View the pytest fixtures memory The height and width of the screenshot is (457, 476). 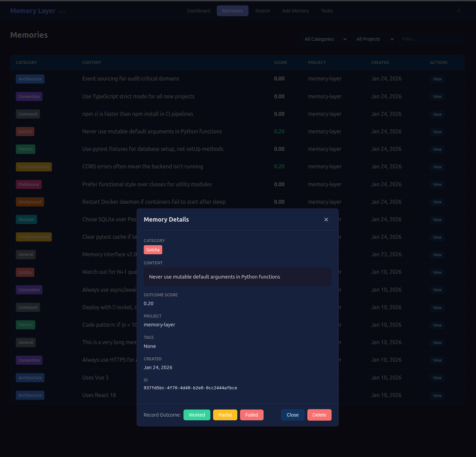(x=437, y=150)
